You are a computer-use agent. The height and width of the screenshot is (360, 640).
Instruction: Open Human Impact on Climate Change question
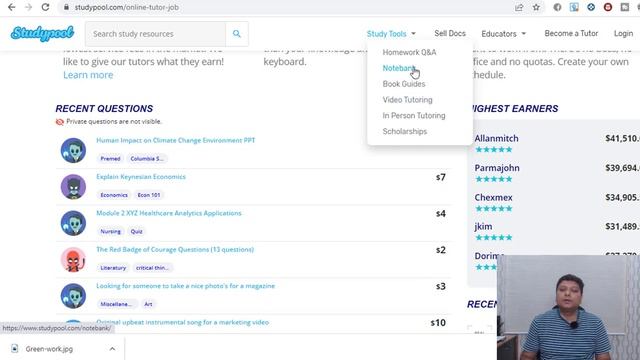coord(176,140)
